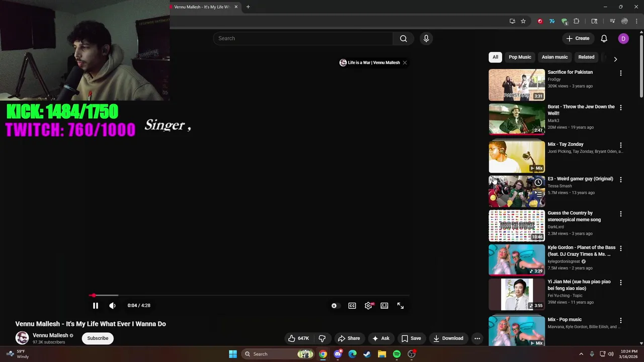The height and width of the screenshot is (362, 644).
Task: Show more filter chips with the arrow
Action: tap(615, 59)
